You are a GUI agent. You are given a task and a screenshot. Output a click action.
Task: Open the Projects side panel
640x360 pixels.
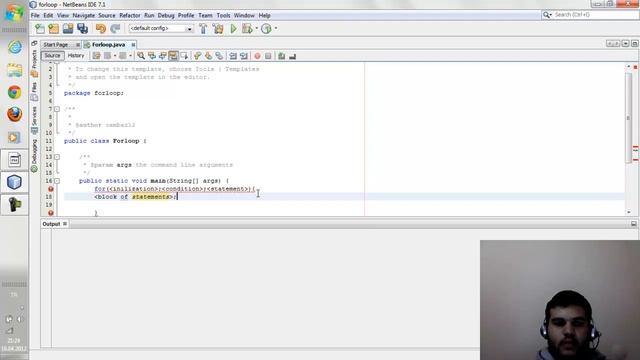pyautogui.click(x=34, y=63)
